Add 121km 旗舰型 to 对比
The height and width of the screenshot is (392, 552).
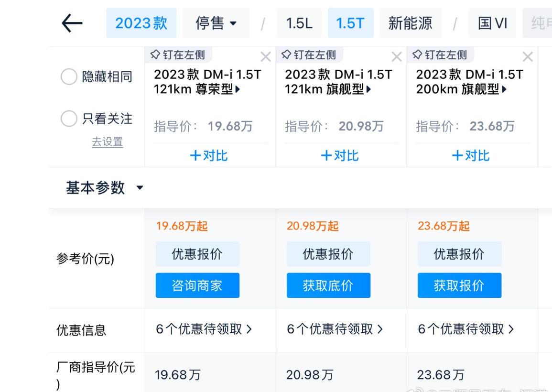(x=340, y=155)
